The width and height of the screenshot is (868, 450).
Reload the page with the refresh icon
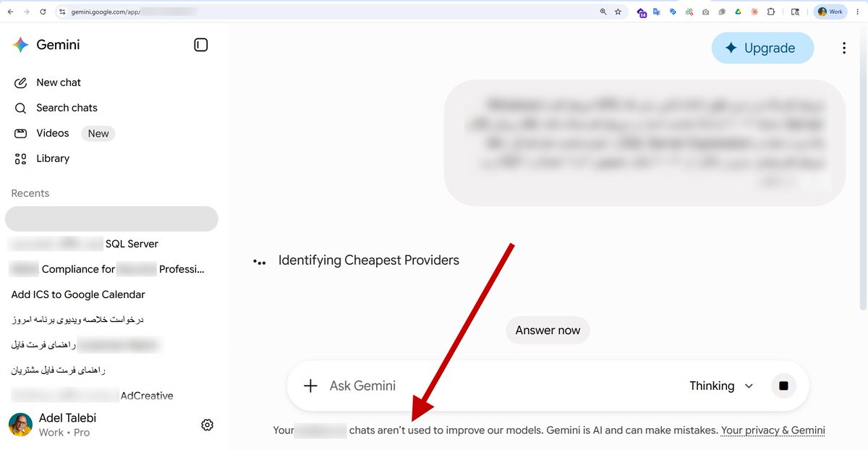(43, 12)
